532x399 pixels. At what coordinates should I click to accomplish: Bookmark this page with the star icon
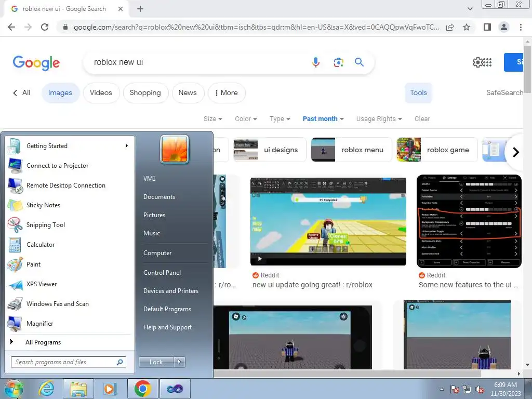[467, 27]
